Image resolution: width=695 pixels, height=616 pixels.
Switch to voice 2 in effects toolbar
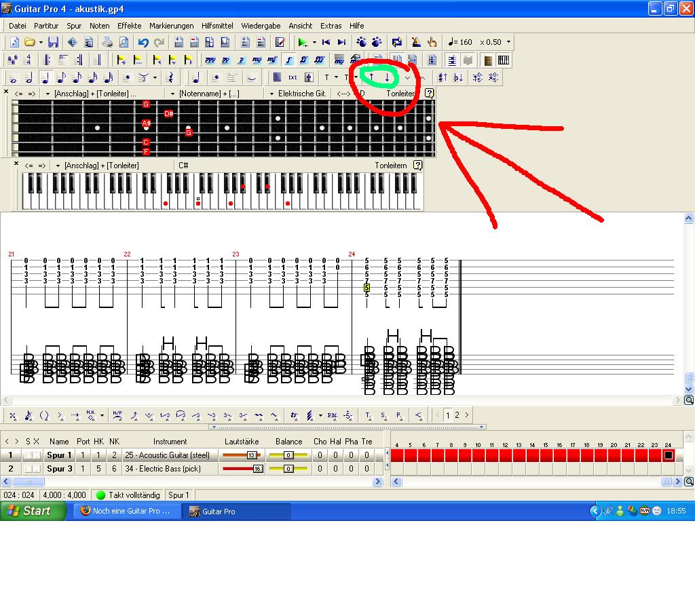(457, 415)
